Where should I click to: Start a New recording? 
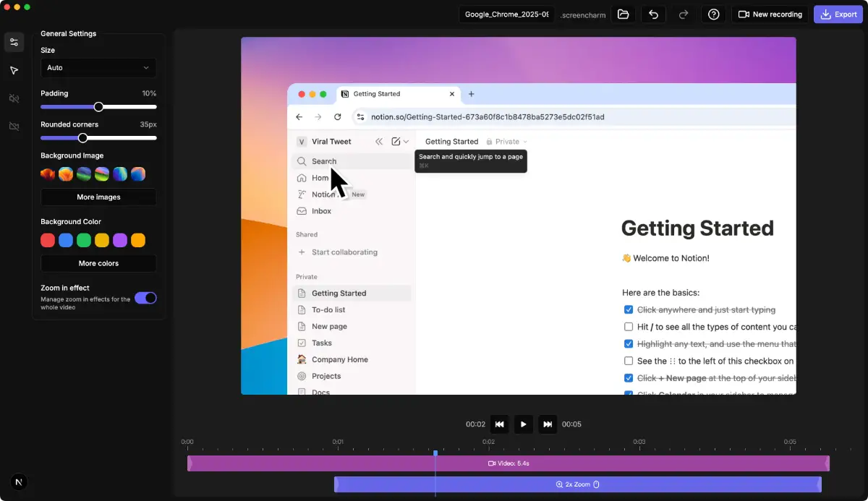(770, 14)
